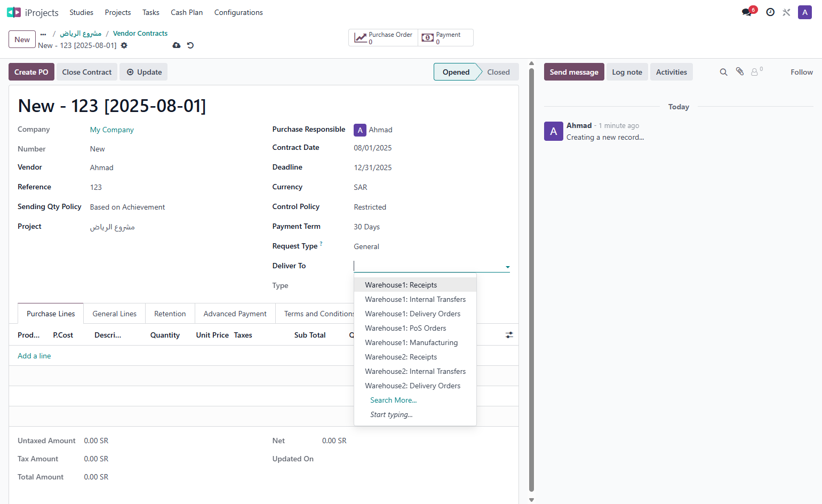Click the Send message button
This screenshot has width=822, height=504.
[x=574, y=72]
